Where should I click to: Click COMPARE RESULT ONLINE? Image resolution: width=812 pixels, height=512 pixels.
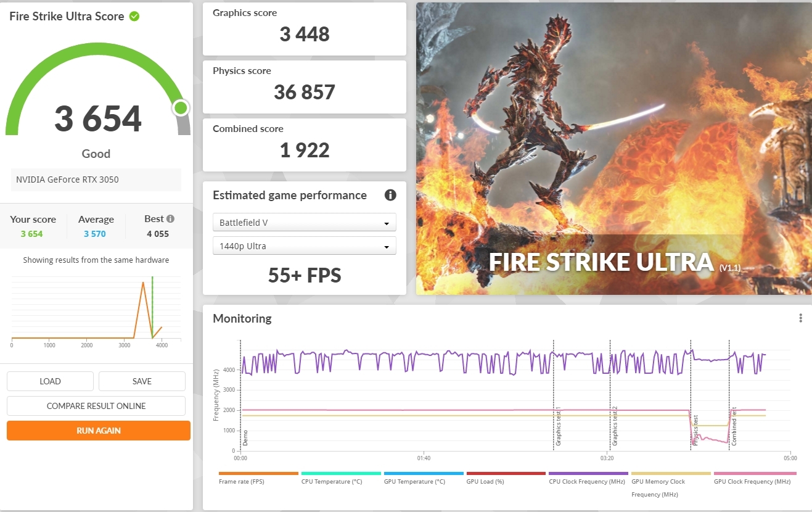coord(96,406)
